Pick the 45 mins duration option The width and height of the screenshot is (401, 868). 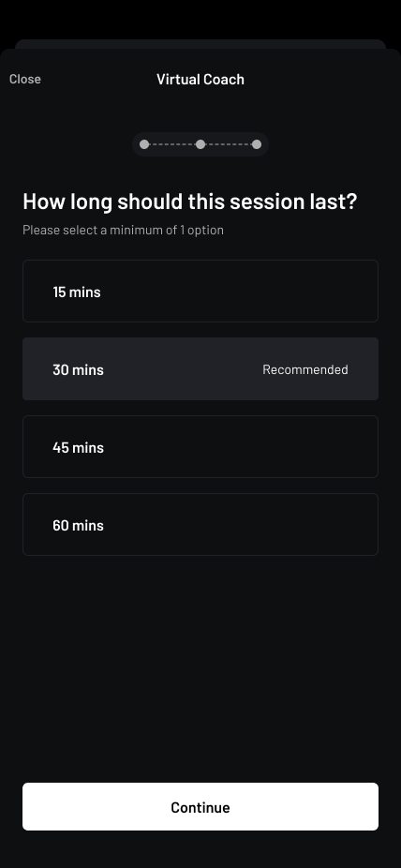click(x=200, y=447)
